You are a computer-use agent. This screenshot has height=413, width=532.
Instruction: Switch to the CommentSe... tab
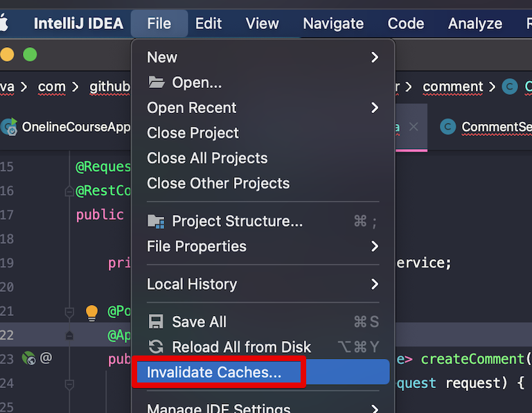click(497, 128)
